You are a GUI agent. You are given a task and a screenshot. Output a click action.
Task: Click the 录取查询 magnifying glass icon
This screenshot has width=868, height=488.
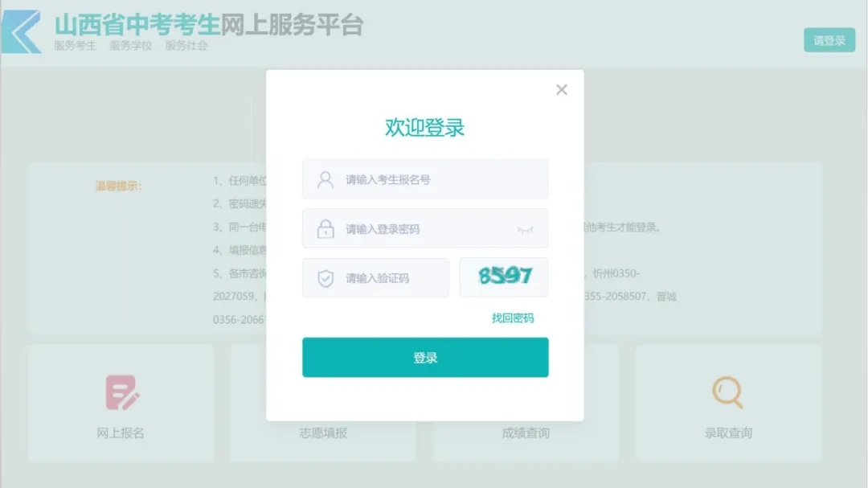pos(727,392)
